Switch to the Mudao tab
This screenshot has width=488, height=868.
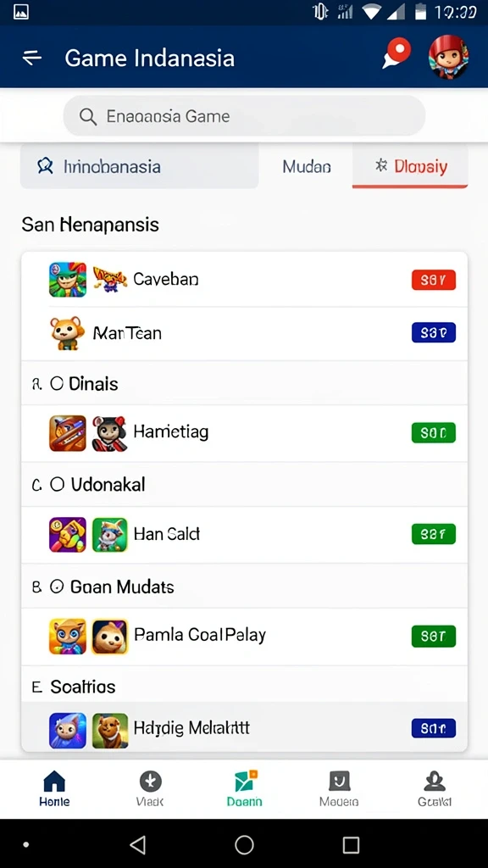click(307, 166)
